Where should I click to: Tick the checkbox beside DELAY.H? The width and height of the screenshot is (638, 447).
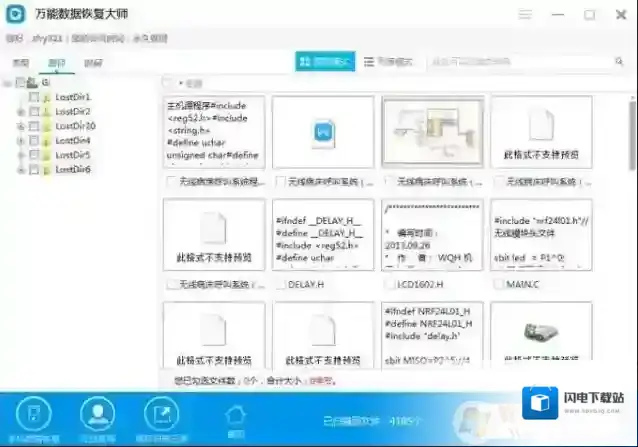[279, 284]
